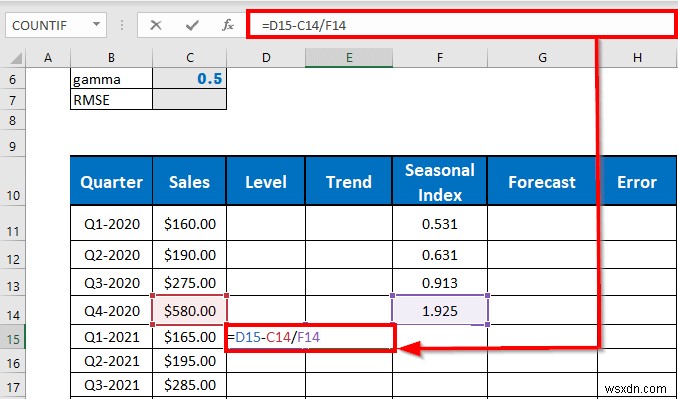Click the Level table header
678x399 pixels.
pyautogui.click(x=265, y=181)
